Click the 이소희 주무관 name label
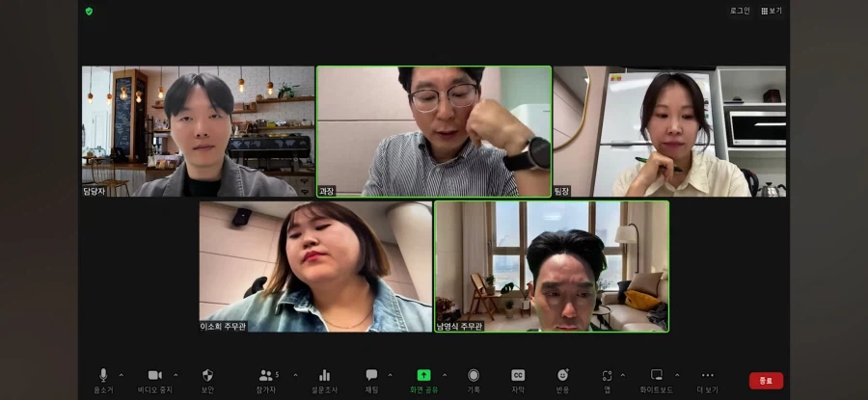This screenshot has height=400, width=868. click(224, 327)
